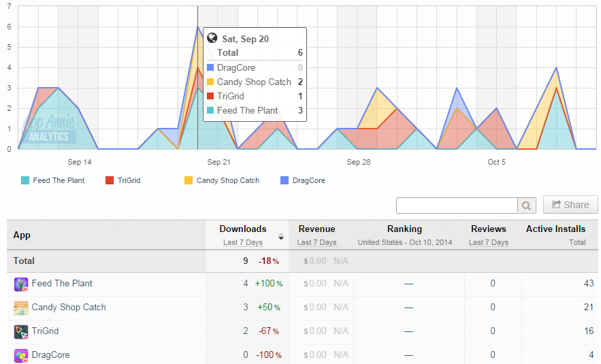Click inside the app search input field
The width and height of the screenshot is (601, 364).
pyautogui.click(x=457, y=205)
